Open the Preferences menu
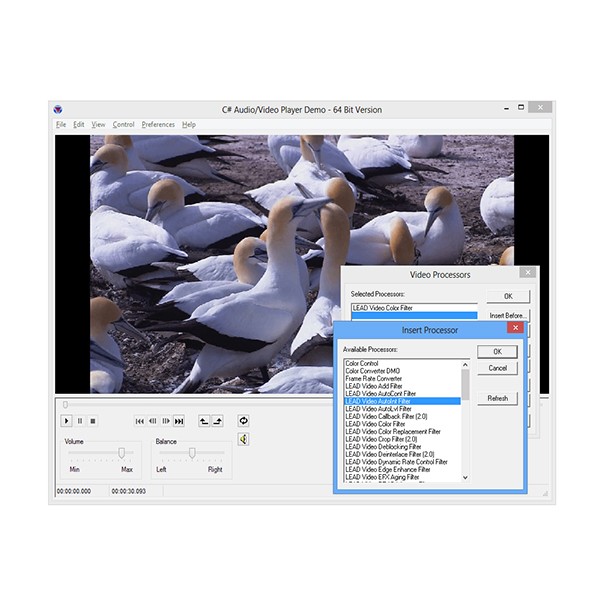Screen dimensions: 600x600 tap(158, 125)
